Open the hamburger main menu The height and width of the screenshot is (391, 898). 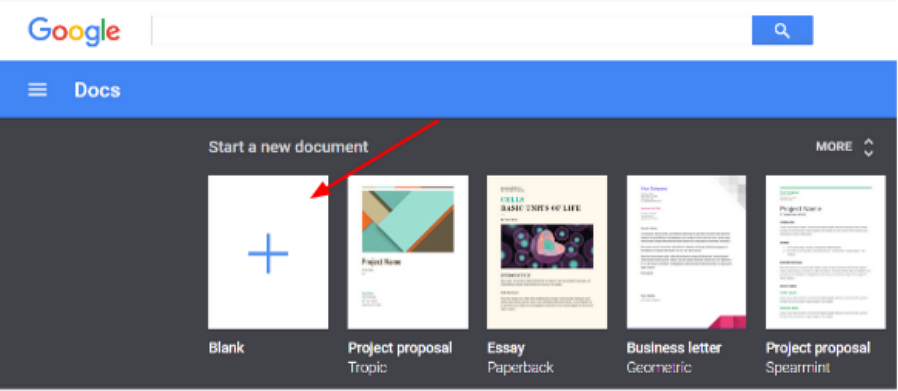(38, 90)
